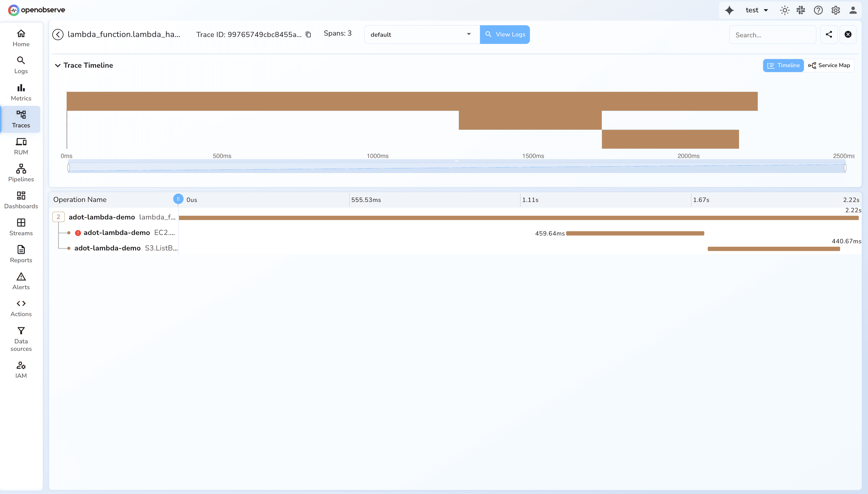Go to the RUM section
The width and height of the screenshot is (868, 494).
click(x=21, y=146)
